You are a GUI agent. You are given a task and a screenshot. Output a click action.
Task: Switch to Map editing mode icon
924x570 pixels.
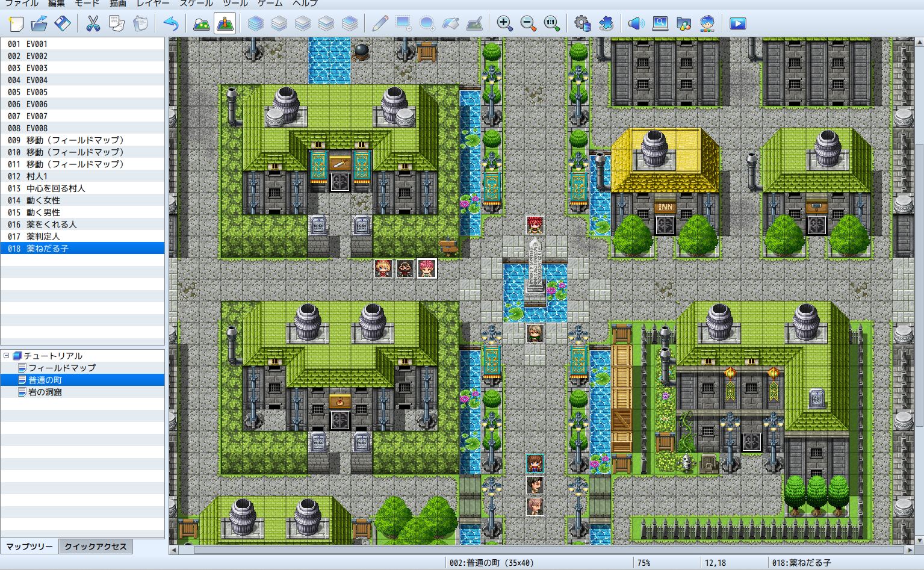click(x=201, y=23)
